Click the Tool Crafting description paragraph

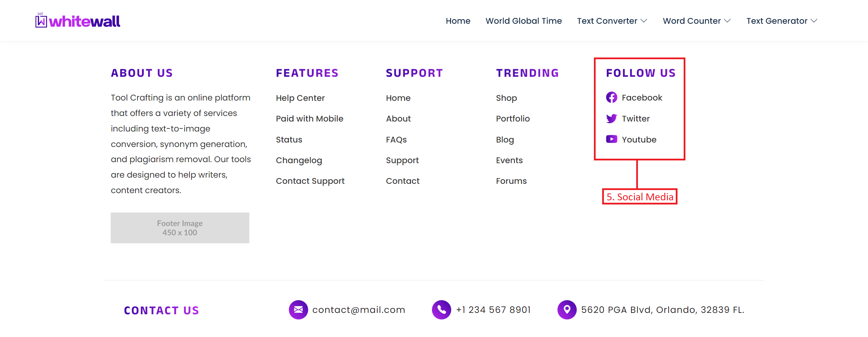tap(181, 144)
